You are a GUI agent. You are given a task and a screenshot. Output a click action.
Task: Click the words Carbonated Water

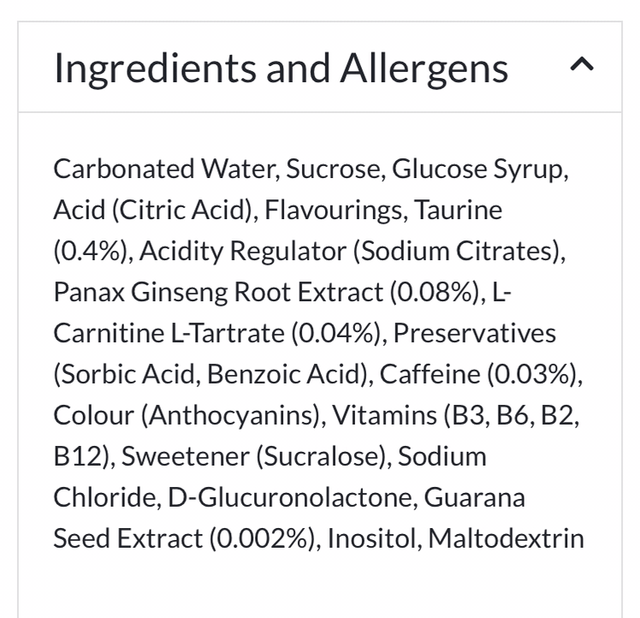[x=165, y=169]
